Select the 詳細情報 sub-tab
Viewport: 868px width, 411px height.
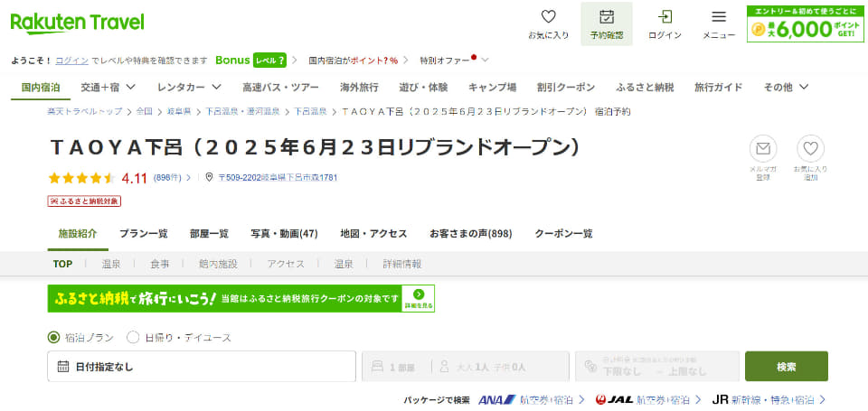pos(401,265)
